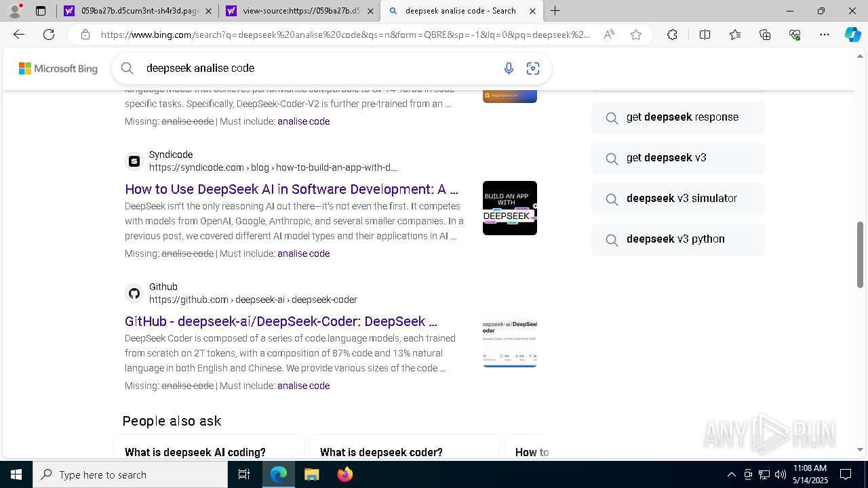The image size is (868, 488).
Task: Open Windows Start menu
Action: click(16, 474)
